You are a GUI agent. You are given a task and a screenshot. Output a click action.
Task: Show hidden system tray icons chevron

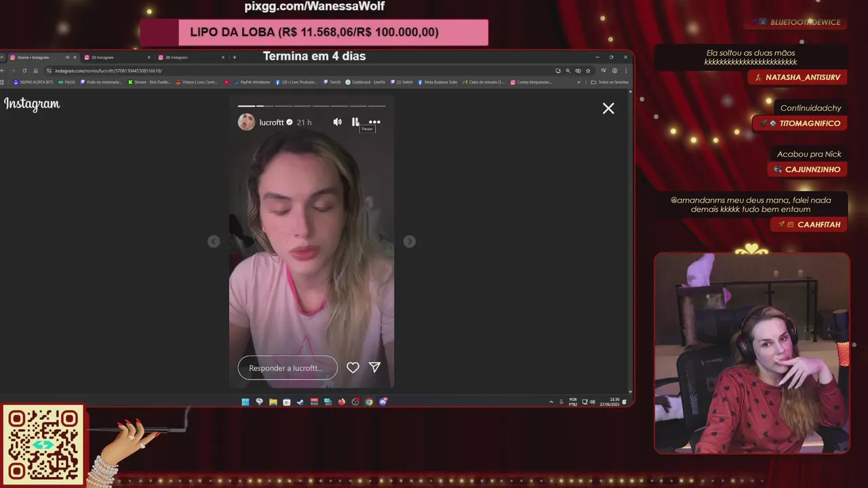[551, 402]
